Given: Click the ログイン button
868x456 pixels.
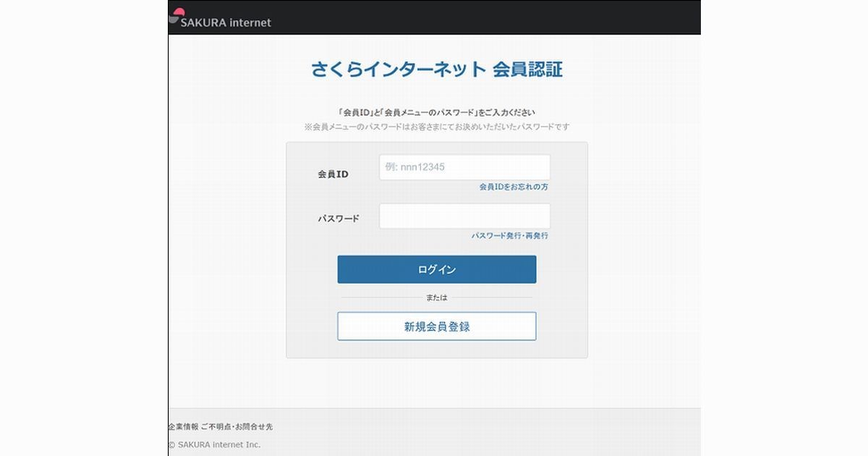Looking at the screenshot, I should coord(437,269).
